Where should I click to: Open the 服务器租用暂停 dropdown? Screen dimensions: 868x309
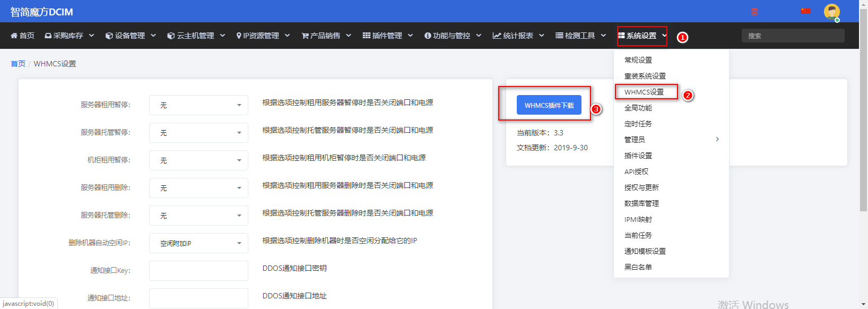coord(198,105)
